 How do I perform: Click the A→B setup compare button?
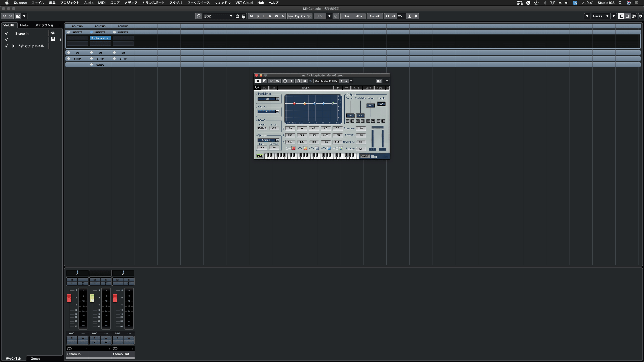pos(357,88)
